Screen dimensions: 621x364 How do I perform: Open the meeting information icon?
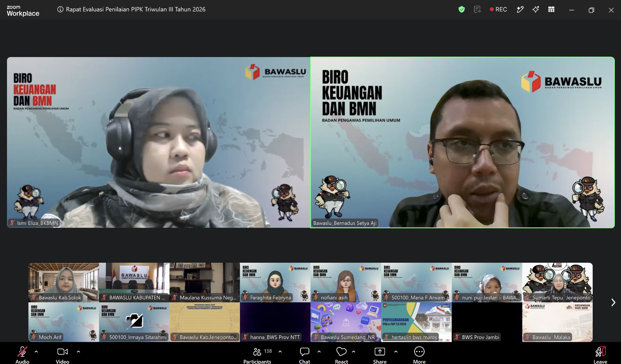coord(60,9)
